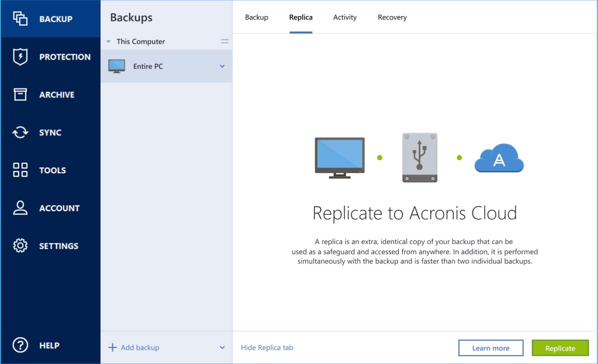Click the green Replicate button
The width and height of the screenshot is (598, 364).
560,348
